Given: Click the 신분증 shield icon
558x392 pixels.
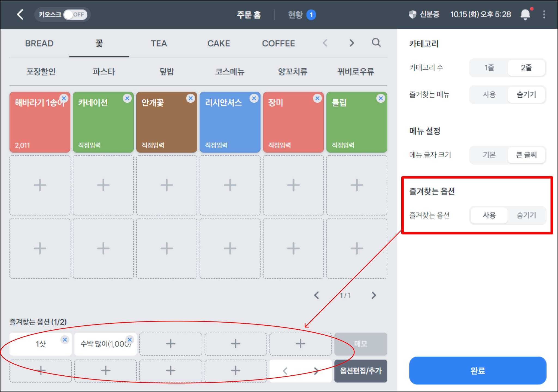Looking at the screenshot, I should [x=413, y=14].
